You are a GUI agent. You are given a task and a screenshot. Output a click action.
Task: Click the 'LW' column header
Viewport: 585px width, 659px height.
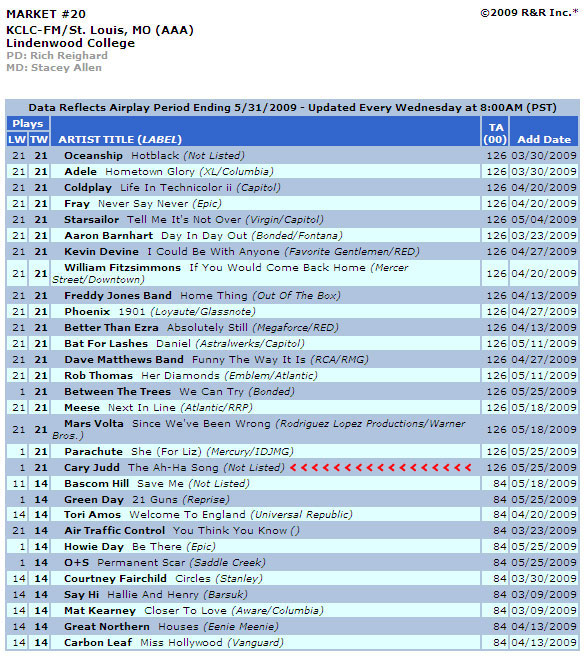click(x=17, y=139)
